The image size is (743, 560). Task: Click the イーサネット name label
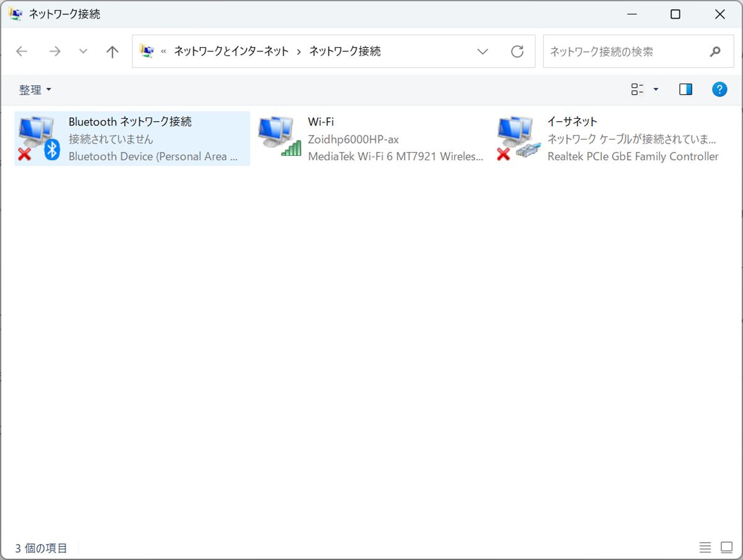572,121
